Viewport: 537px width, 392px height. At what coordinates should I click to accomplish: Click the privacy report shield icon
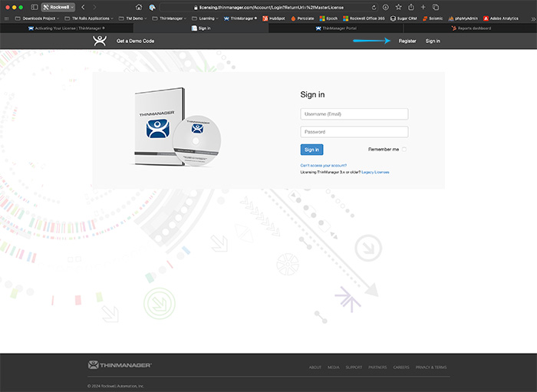click(x=152, y=7)
